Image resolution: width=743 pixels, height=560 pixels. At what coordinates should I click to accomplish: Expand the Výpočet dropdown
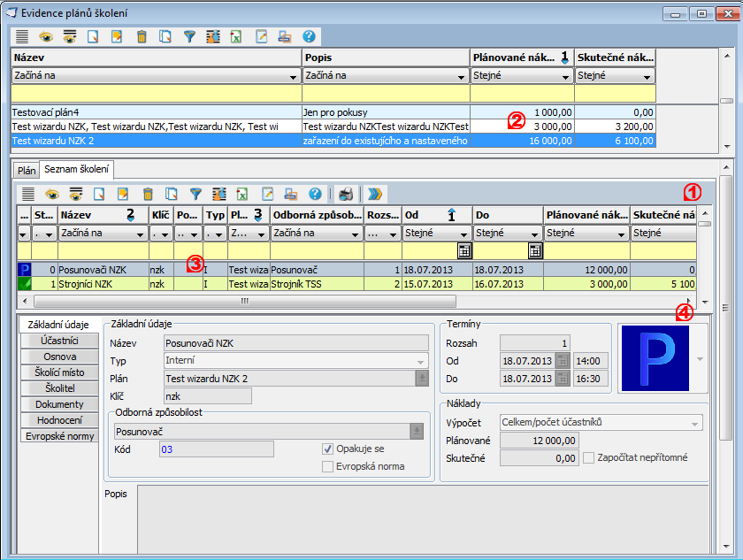tap(696, 424)
